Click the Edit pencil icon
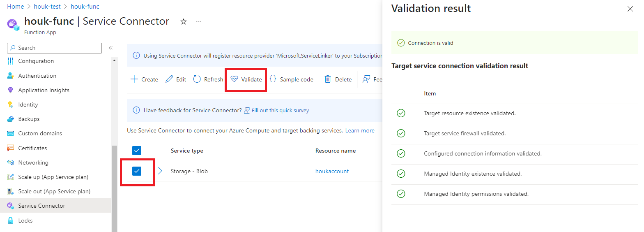644x232 pixels. (169, 79)
